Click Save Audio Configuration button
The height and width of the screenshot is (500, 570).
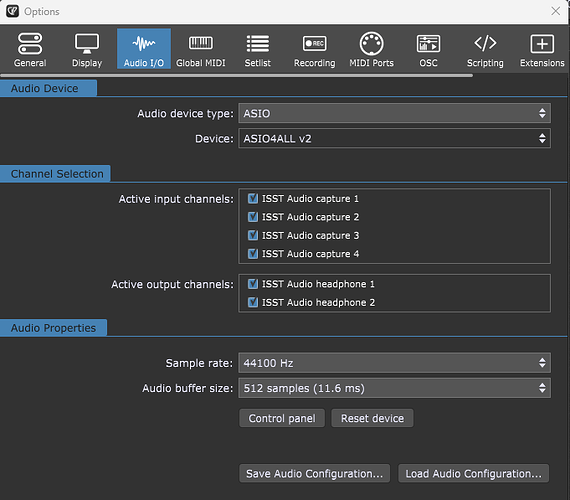click(314, 473)
